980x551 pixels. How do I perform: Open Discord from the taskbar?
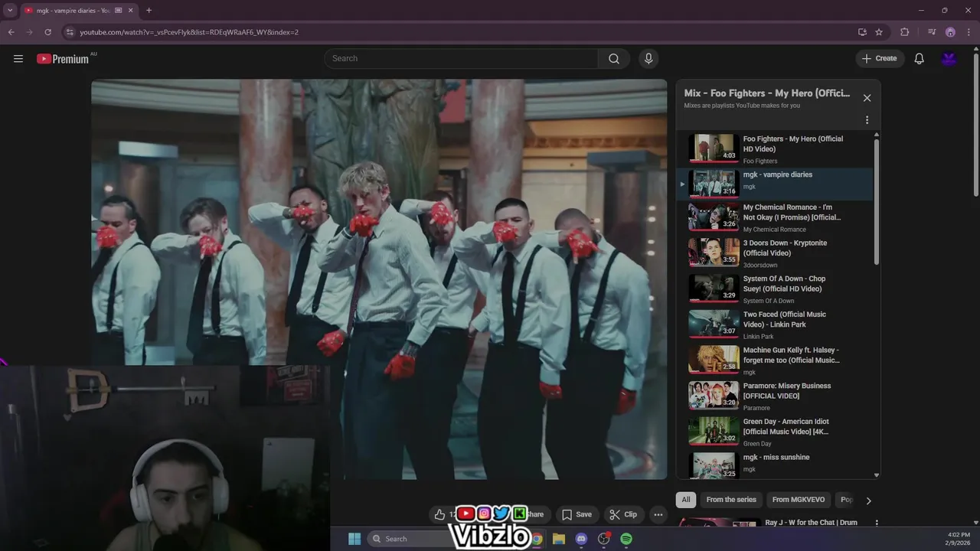pyautogui.click(x=581, y=539)
